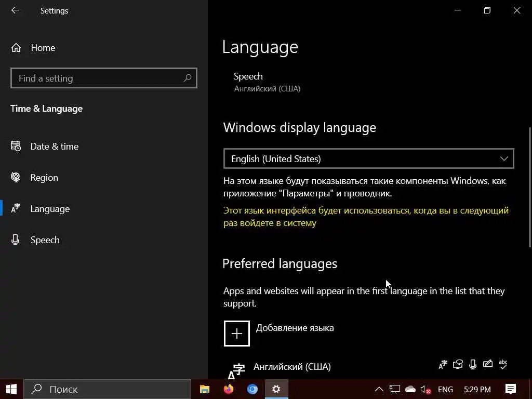Screen dimensions: 532x399
Task: Click the Home house icon
Action: (x=16, y=47)
